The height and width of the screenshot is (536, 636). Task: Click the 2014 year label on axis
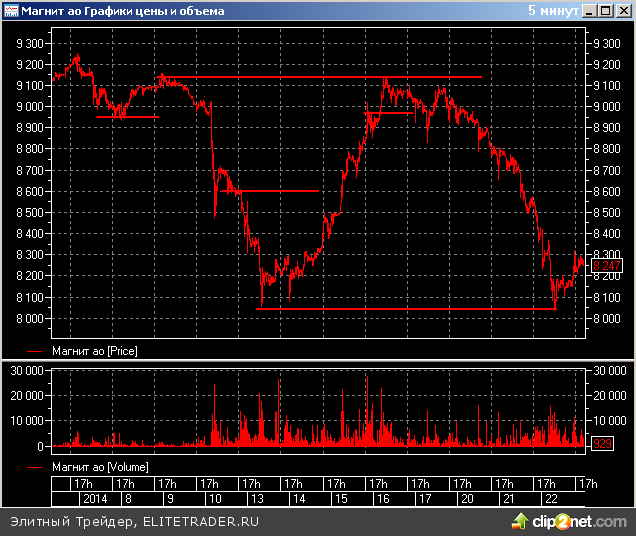point(95,498)
